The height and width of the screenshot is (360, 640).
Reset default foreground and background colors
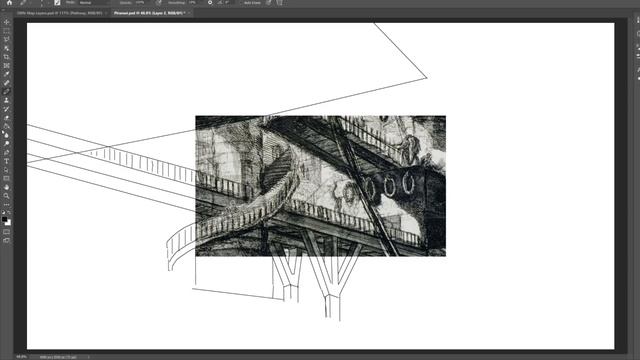(4, 212)
